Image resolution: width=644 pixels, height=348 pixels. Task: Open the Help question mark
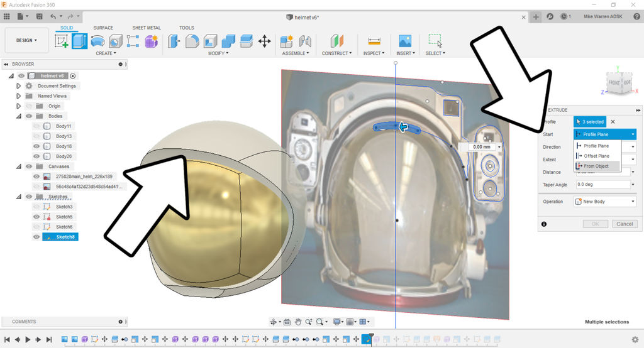636,16
